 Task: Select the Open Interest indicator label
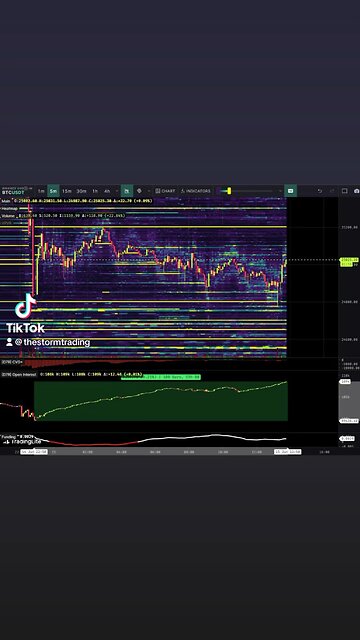[x=19, y=374]
